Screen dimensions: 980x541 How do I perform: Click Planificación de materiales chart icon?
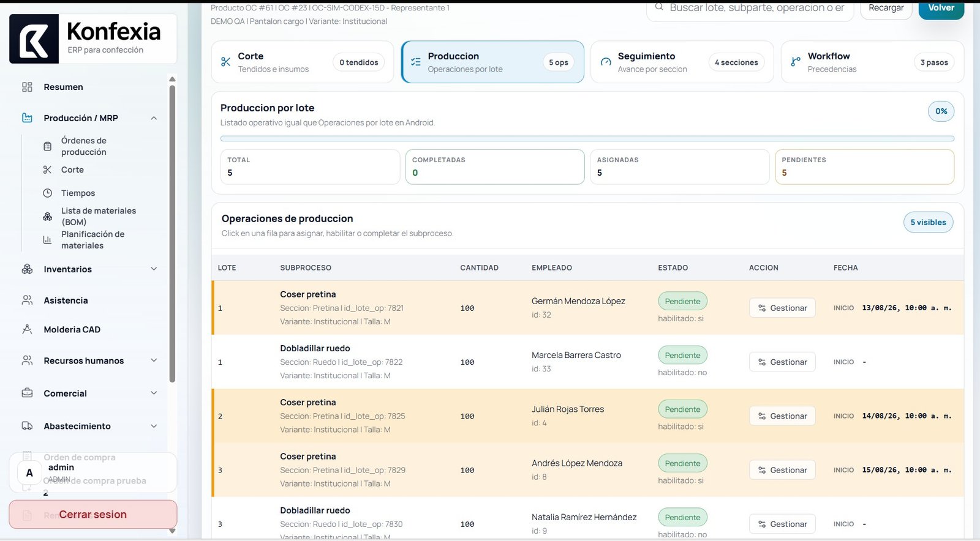click(47, 240)
